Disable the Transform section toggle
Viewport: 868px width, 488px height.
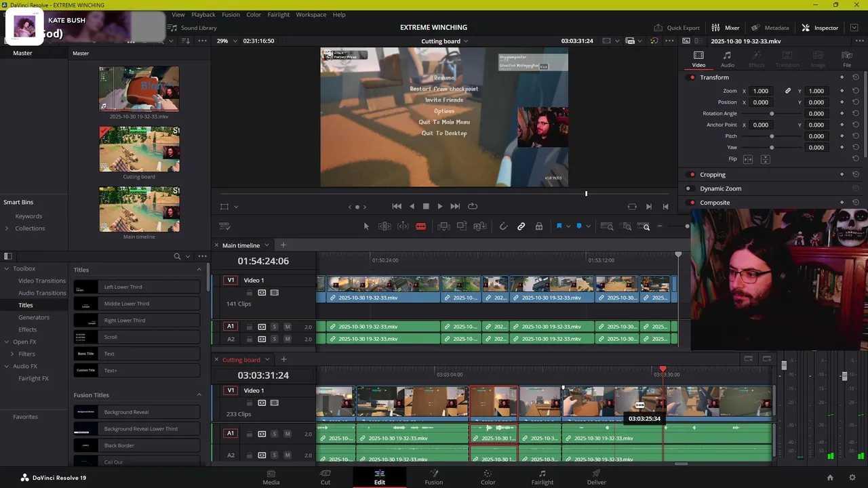click(692, 77)
